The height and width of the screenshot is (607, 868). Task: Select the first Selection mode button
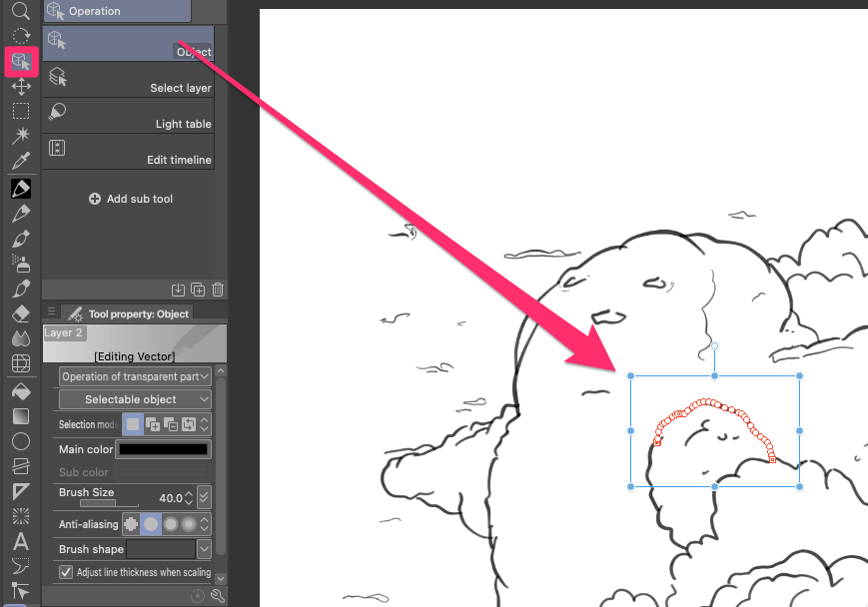click(x=133, y=423)
